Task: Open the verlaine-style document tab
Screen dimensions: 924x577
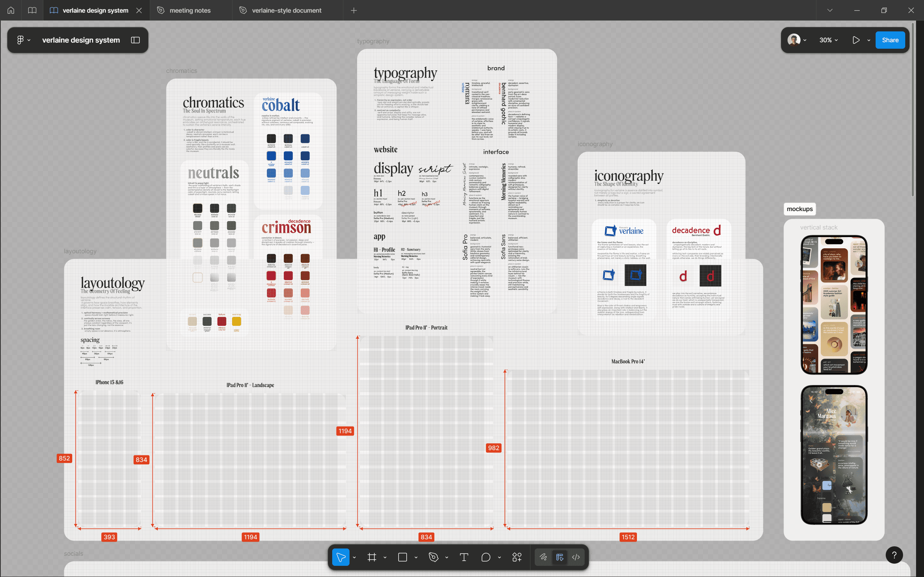Action: 286,10
